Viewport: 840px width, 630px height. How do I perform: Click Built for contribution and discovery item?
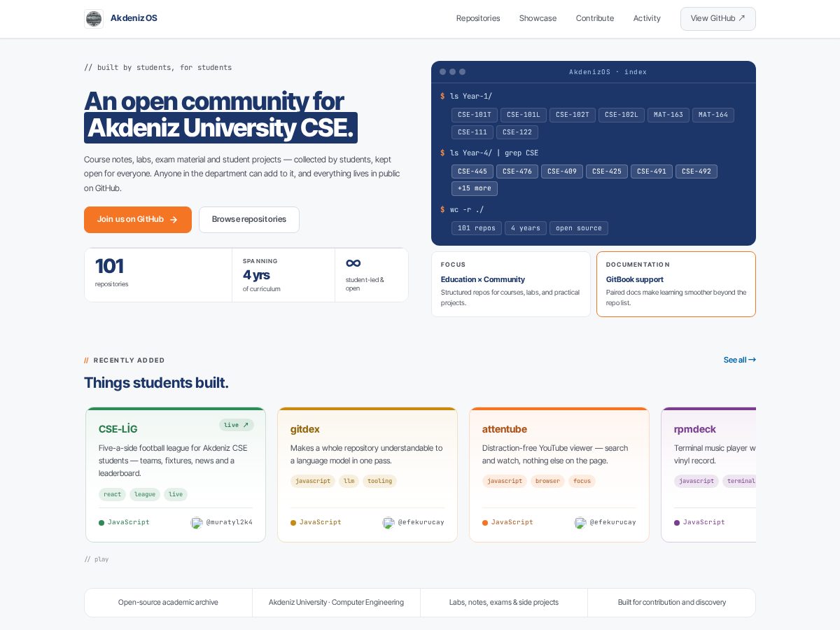[672, 603]
